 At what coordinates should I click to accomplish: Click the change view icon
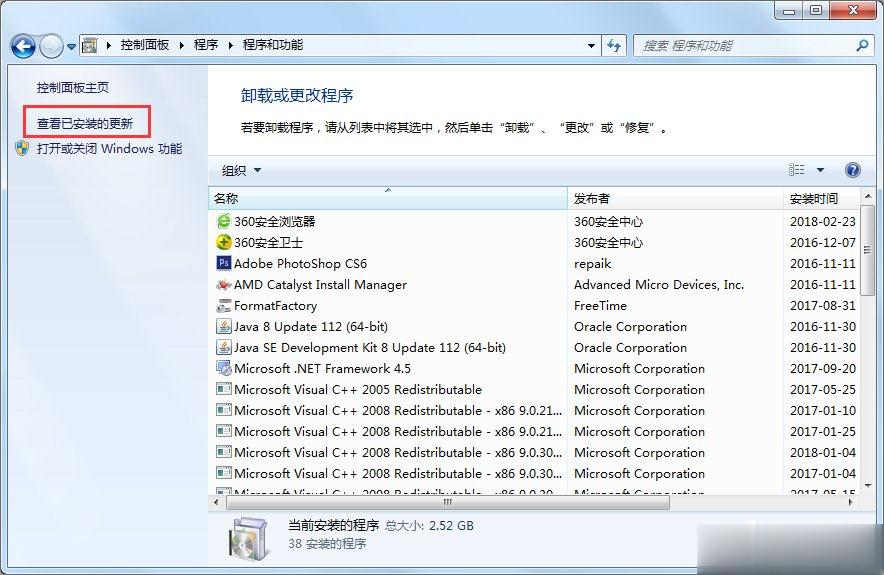(796, 170)
